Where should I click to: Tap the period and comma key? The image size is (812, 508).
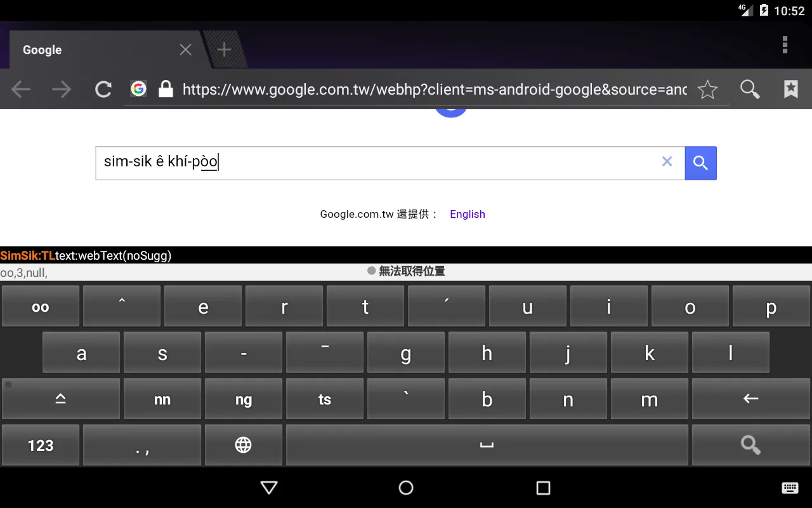(142, 445)
